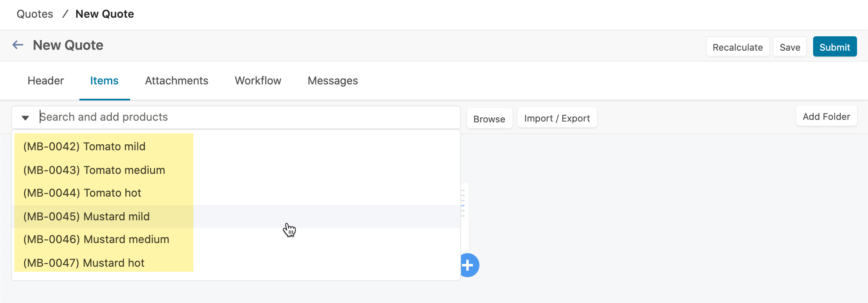Open the Header tab
The image size is (868, 303).
click(46, 81)
